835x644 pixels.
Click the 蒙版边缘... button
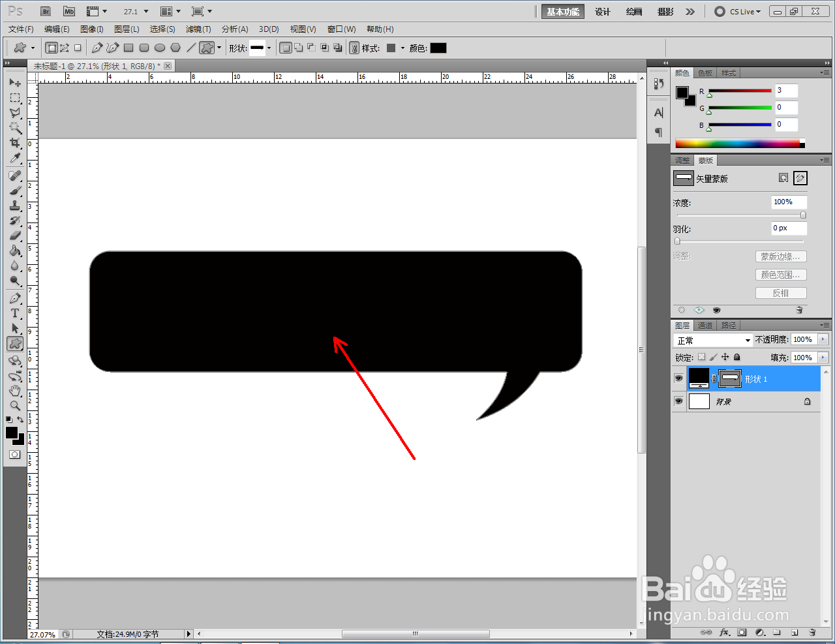click(781, 256)
